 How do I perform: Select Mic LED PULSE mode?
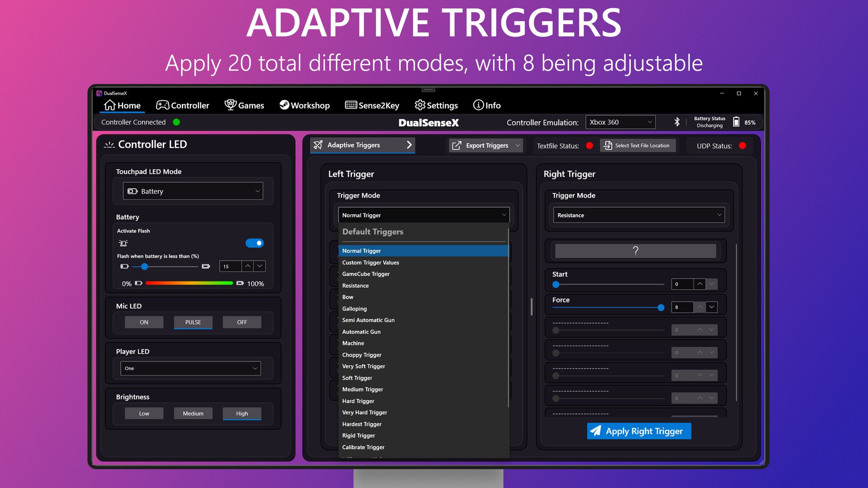coord(193,322)
